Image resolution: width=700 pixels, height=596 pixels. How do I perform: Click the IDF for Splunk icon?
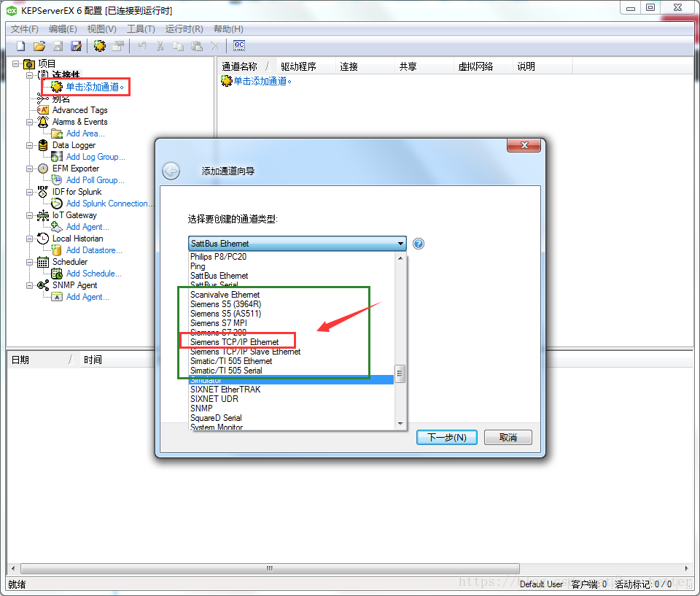click(x=43, y=192)
